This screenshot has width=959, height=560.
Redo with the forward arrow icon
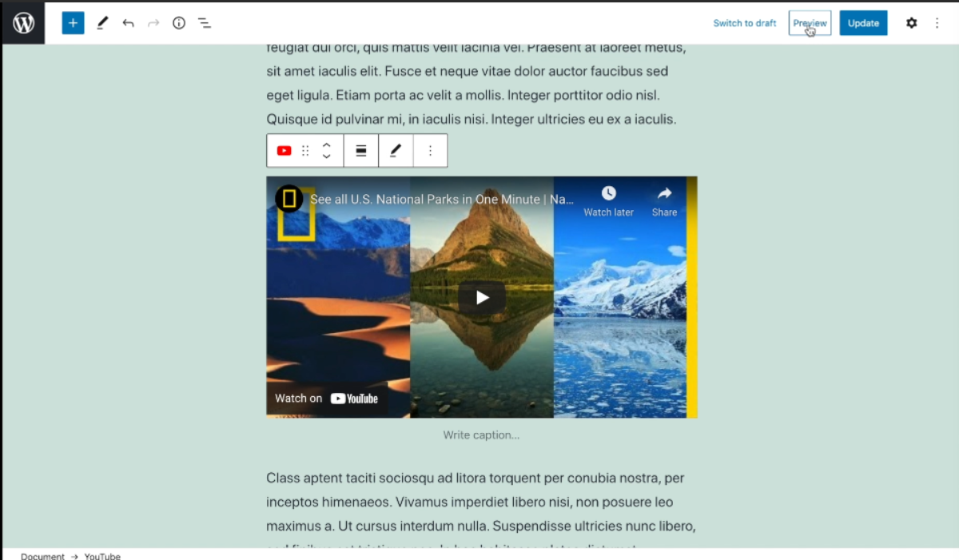153,23
